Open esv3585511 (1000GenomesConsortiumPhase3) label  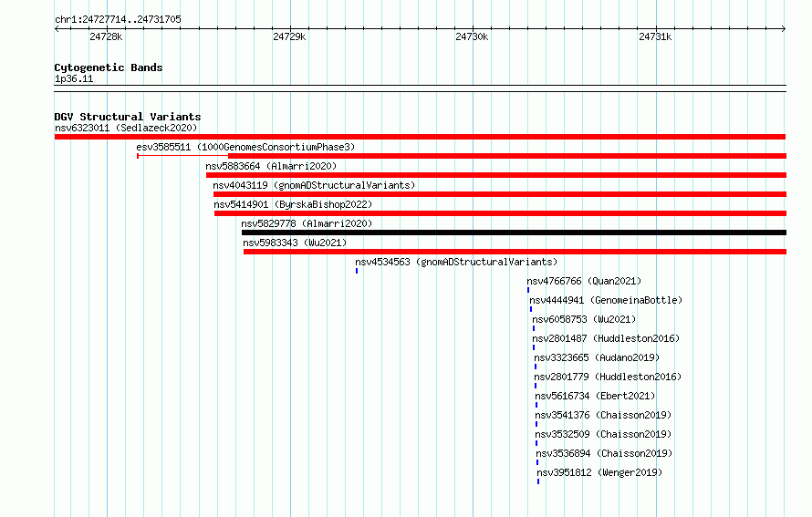coord(245,147)
